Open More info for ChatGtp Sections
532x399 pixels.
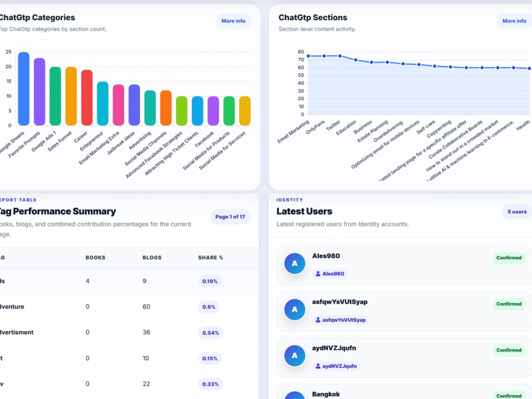point(514,21)
